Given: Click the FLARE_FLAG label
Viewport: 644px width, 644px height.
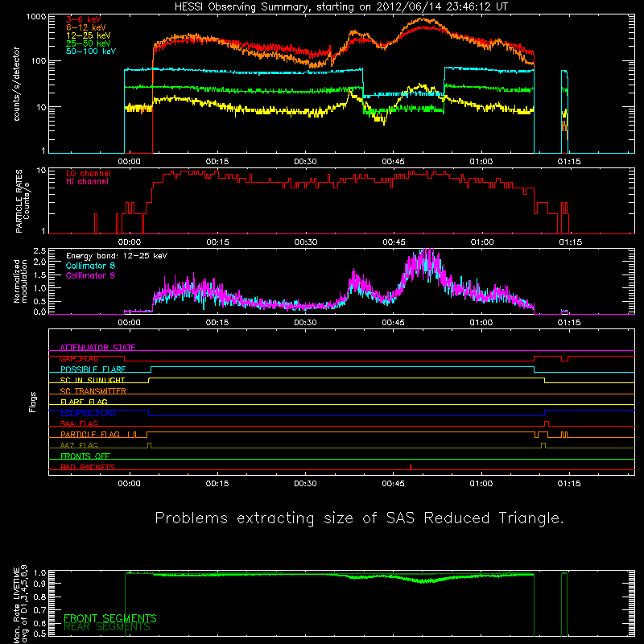Looking at the screenshot, I should pyautogui.click(x=84, y=402).
